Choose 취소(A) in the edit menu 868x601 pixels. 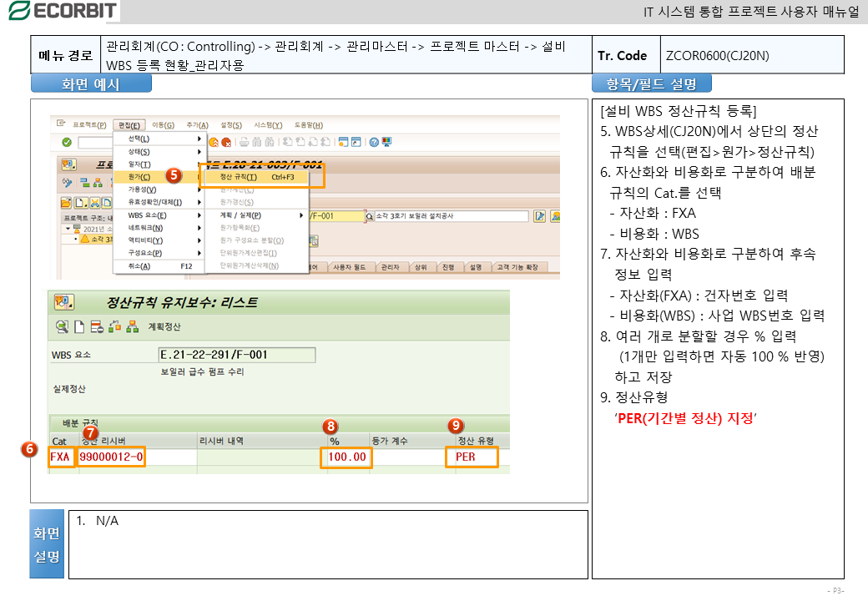[138, 266]
